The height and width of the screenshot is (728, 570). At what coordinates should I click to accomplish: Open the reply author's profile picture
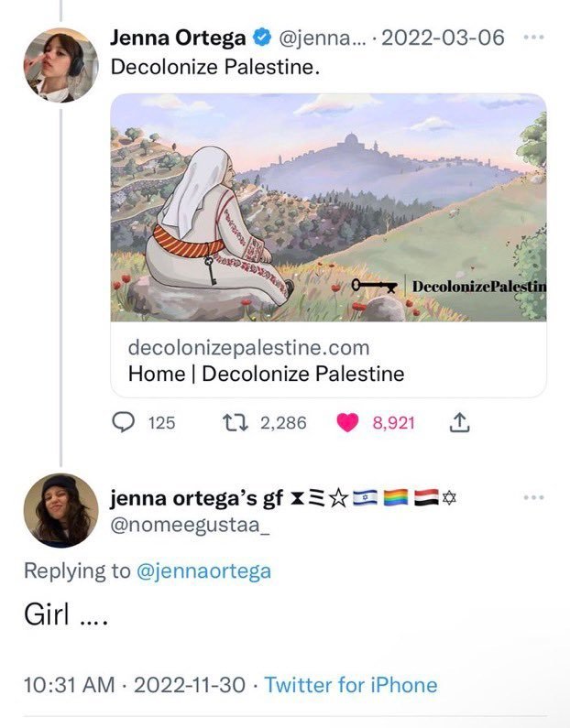pos(60,510)
